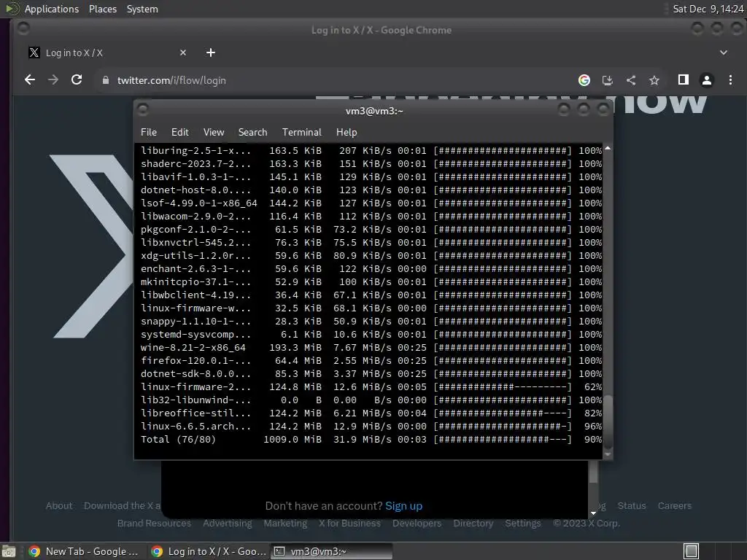Open the Advertising footer link
747x560 pixels.
coord(228,523)
